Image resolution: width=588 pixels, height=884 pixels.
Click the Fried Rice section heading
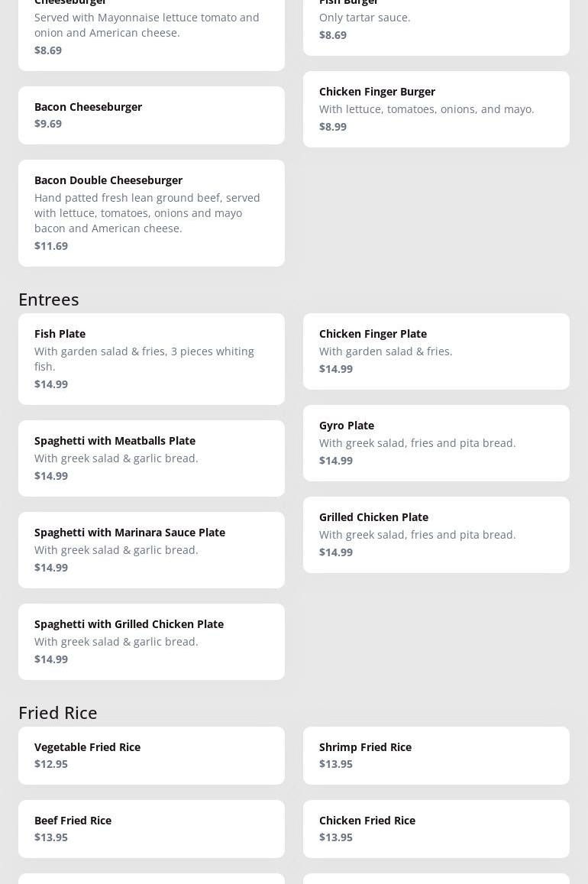[x=58, y=712]
